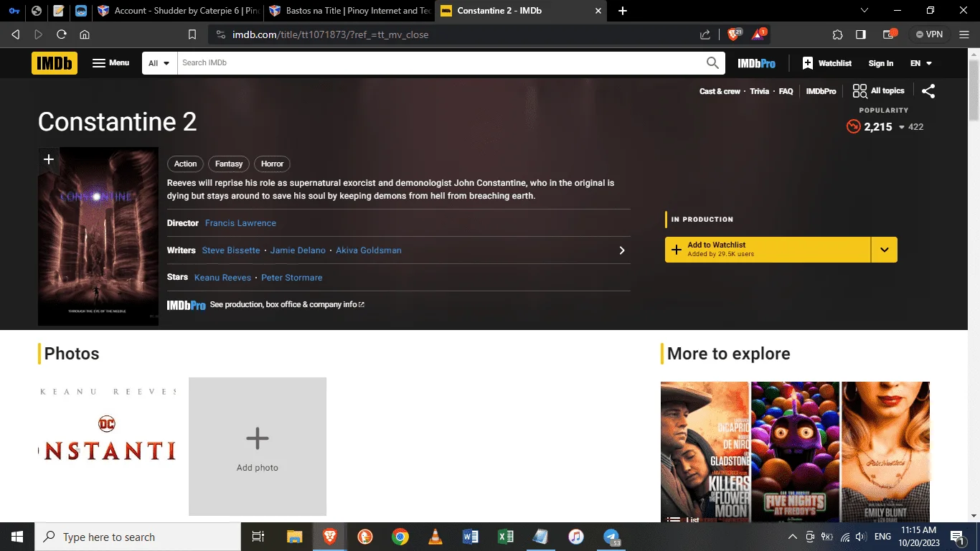Bookmark this page

point(192,34)
